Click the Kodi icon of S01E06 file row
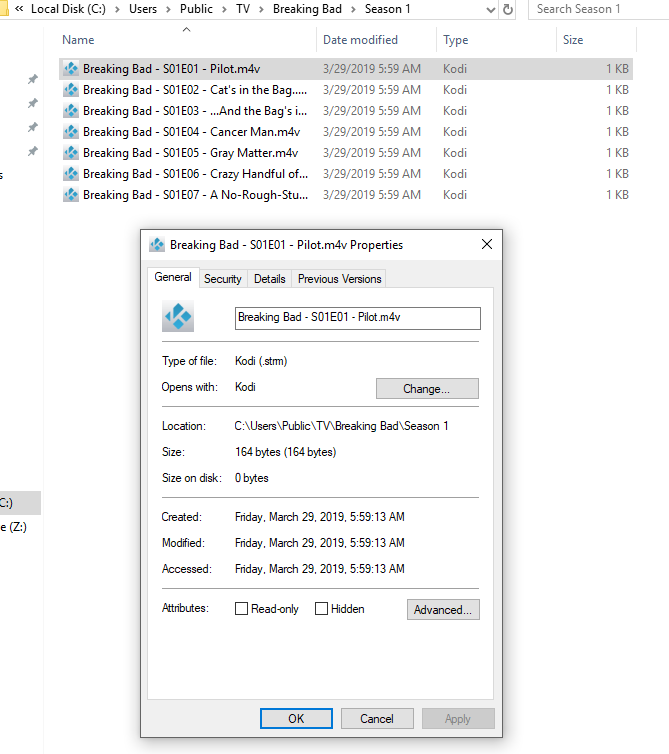The width and height of the screenshot is (669, 754). [71, 174]
